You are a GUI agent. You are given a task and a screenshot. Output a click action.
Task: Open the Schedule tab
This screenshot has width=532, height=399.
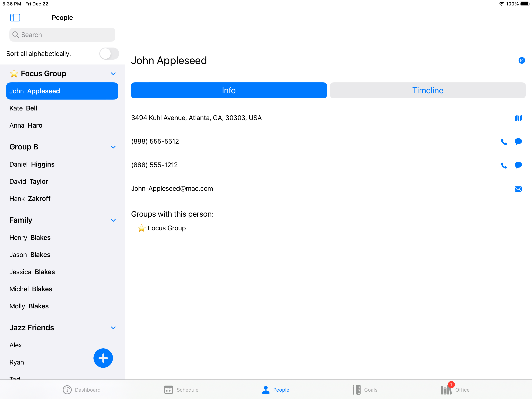click(x=181, y=390)
